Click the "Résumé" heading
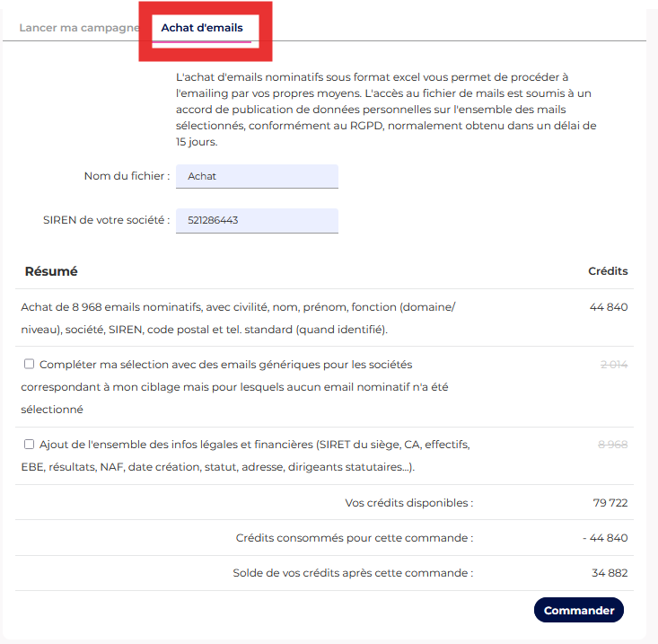658x644 pixels. (51, 271)
